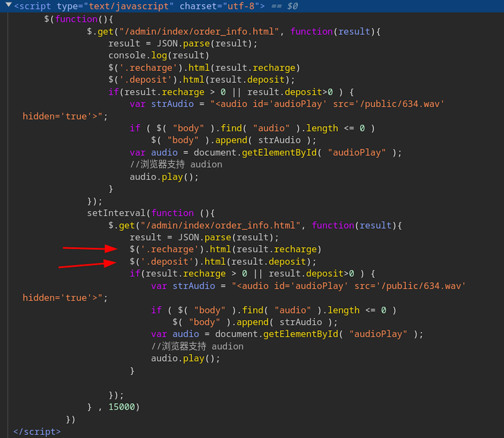Click the first hidden='true'> wrapped line
This screenshot has height=438, width=504.
click(65, 116)
